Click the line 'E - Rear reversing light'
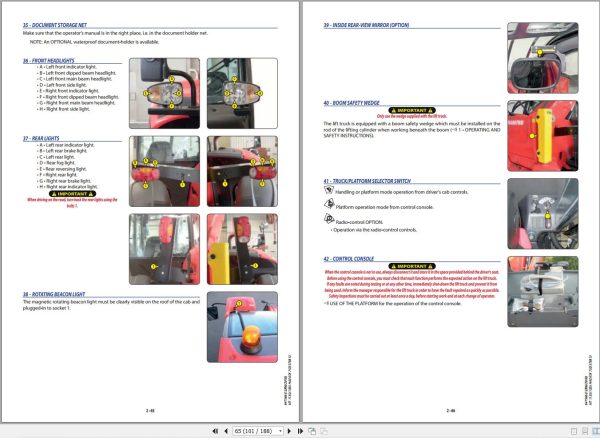Image resolution: width=600 pixels, height=438 pixels. click(62, 169)
